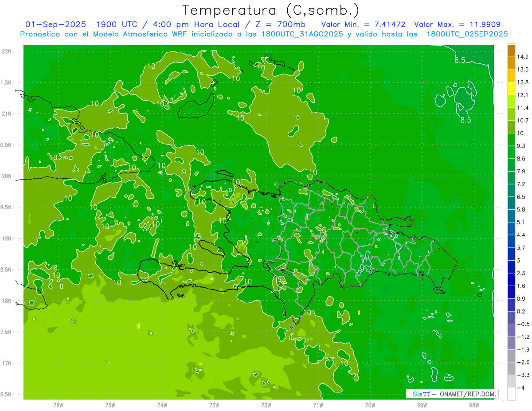This screenshot has width=532, height=411.
Task: Click the '10.7' colorbar value
Action: [x=523, y=121]
